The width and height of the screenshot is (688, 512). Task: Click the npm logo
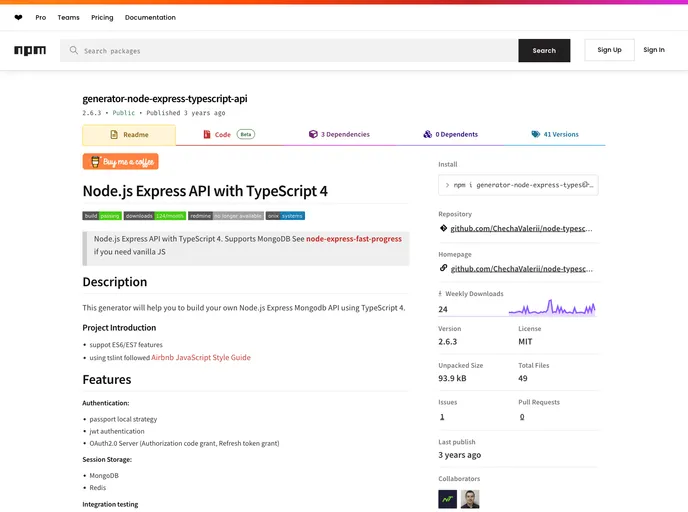tap(30, 50)
